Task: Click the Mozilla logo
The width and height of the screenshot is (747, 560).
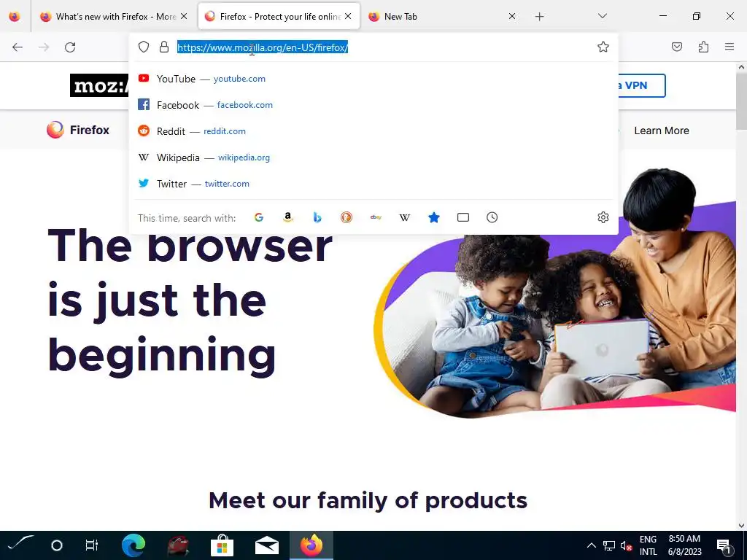Action: [x=99, y=85]
